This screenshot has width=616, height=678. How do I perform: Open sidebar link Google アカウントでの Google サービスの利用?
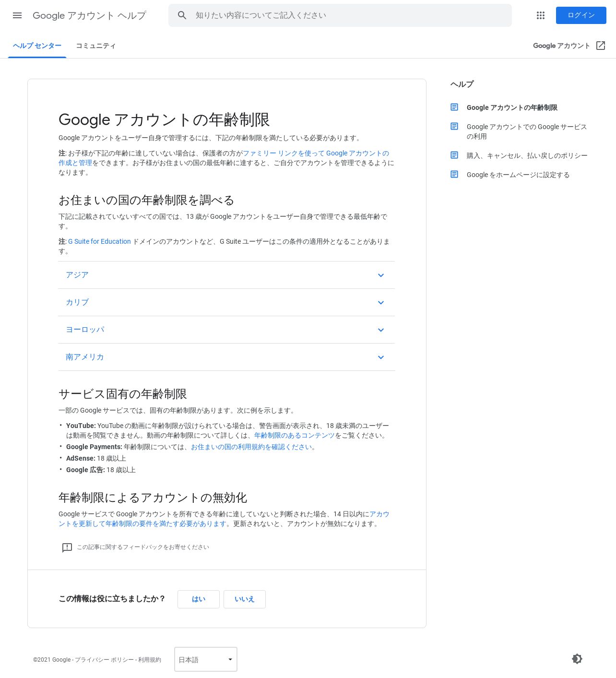(x=527, y=131)
